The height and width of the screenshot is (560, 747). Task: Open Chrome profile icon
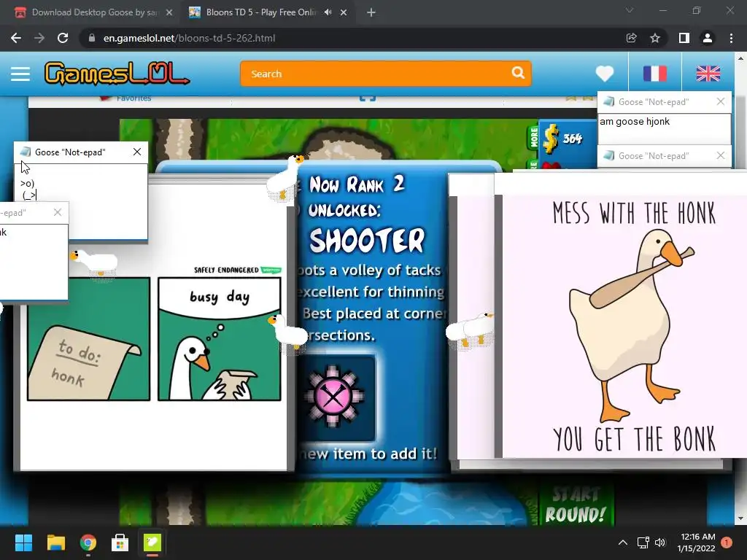tap(708, 38)
